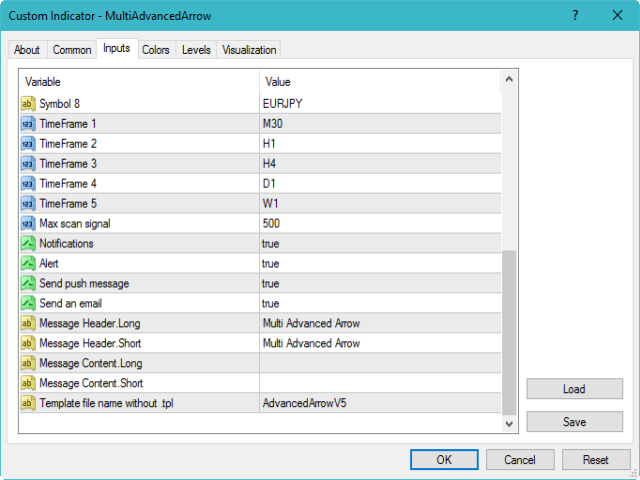The width and height of the screenshot is (640, 480).
Task: Click the Max scan signal numeric icon
Action: 28,223
